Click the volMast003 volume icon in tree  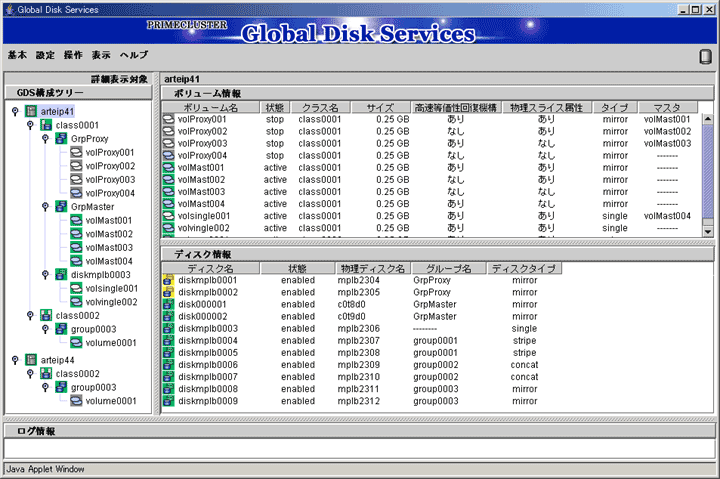click(x=76, y=248)
